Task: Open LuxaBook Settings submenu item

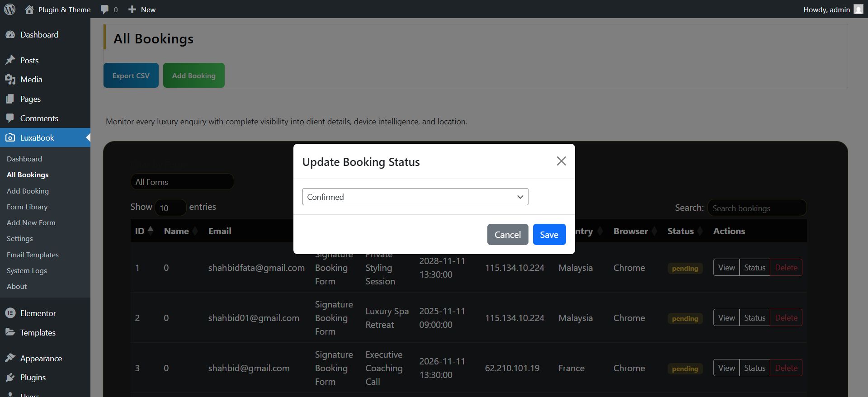Action: coord(20,239)
